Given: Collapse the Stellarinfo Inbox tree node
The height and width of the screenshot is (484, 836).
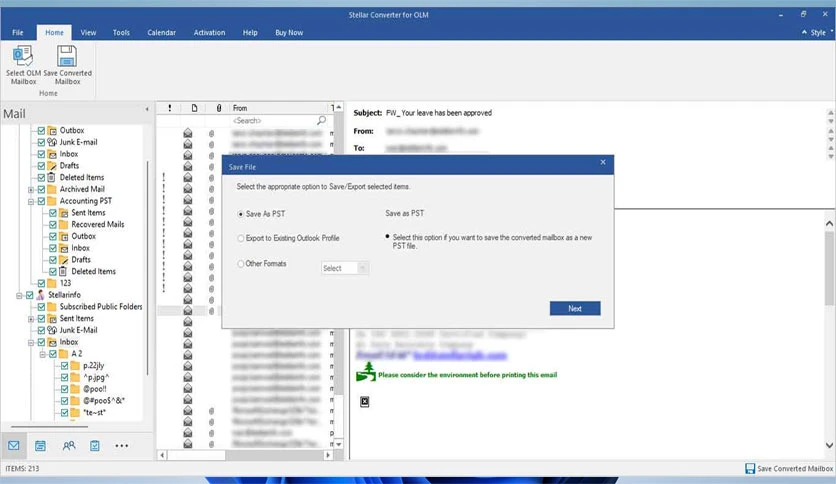Looking at the screenshot, I should (31, 342).
